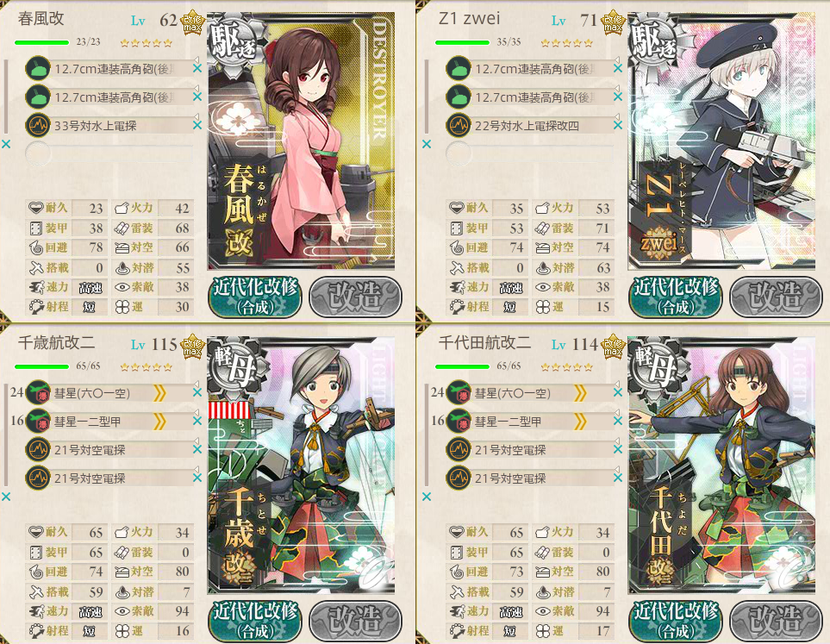The width and height of the screenshot is (830, 644).
Task: Remove 22号対水上電探改四 from Z1 zwei
Action: coord(618,126)
